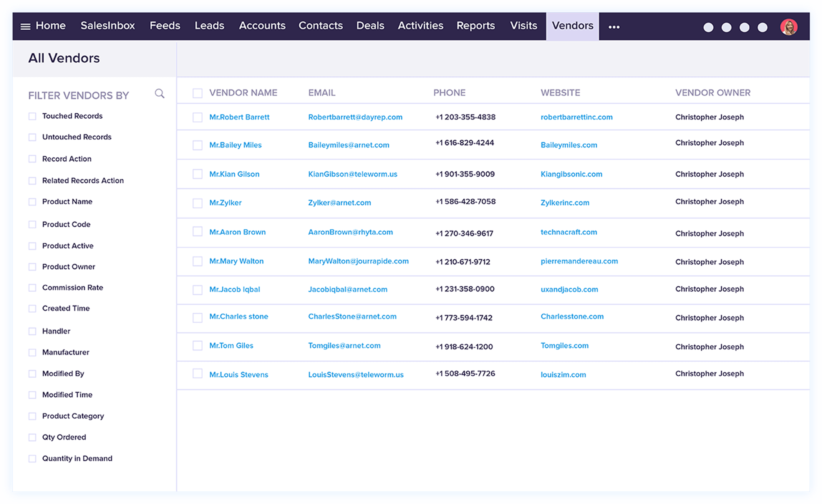Check the select-all checkbox in table header
822x504 pixels.
[x=198, y=93]
